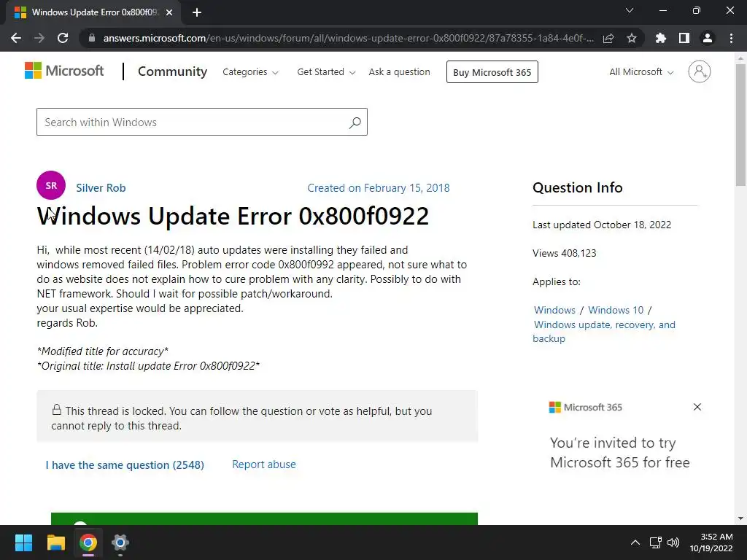This screenshot has height=560, width=747.
Task: Open the Windows 10 category link
Action: (x=616, y=310)
